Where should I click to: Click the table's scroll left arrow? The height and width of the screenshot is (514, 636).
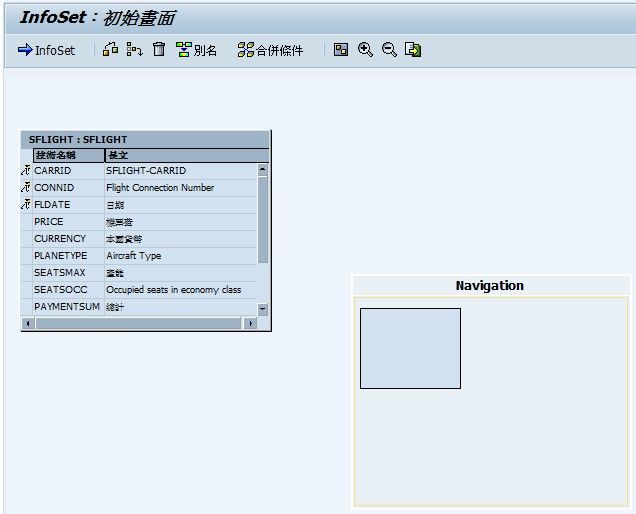28,323
